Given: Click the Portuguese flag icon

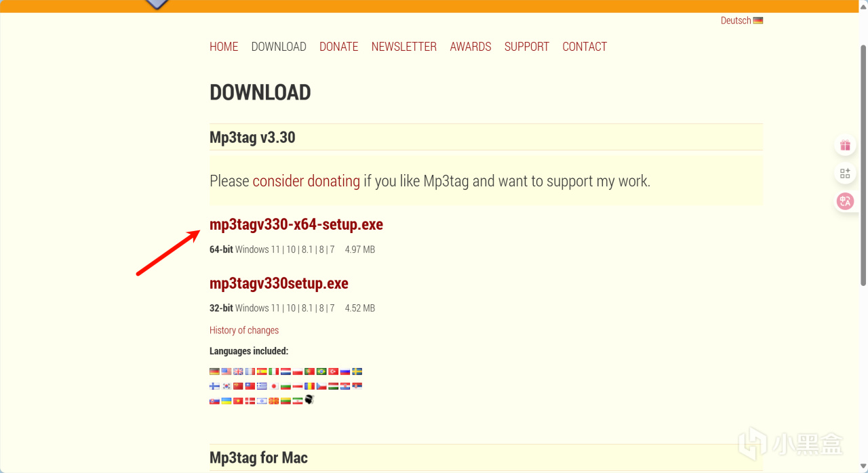Looking at the screenshot, I should coord(309,371).
